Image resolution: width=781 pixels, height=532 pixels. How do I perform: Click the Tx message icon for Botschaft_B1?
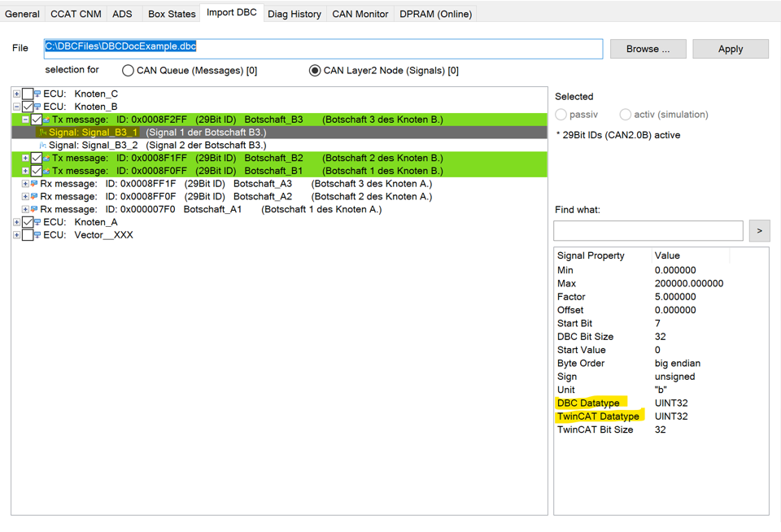[x=47, y=172]
